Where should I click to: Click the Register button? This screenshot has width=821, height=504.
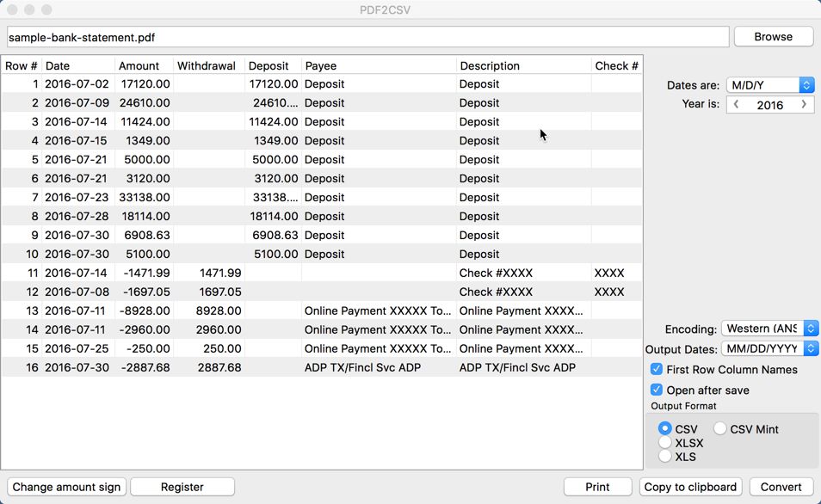pyautogui.click(x=182, y=487)
